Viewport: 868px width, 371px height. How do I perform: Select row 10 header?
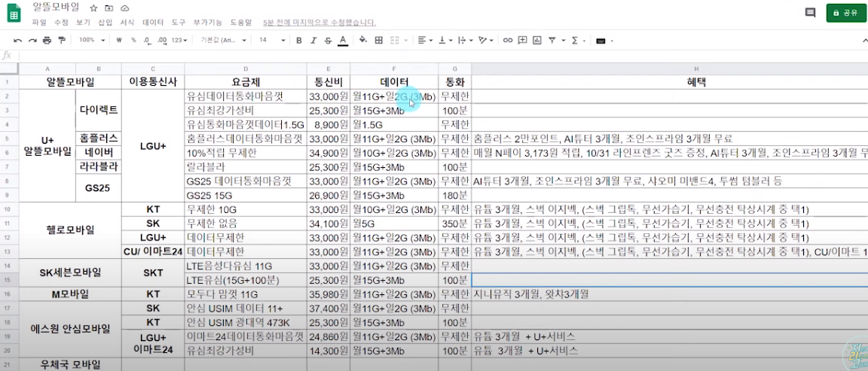pos(9,209)
